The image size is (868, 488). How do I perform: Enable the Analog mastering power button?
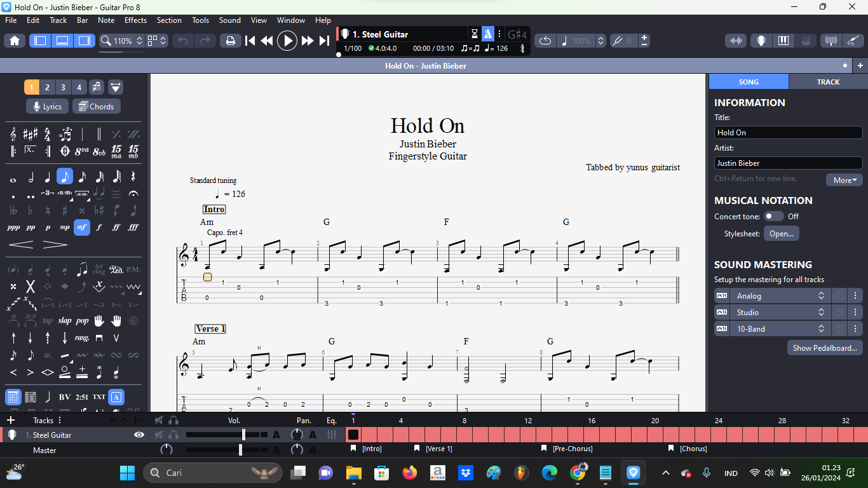(839, 295)
